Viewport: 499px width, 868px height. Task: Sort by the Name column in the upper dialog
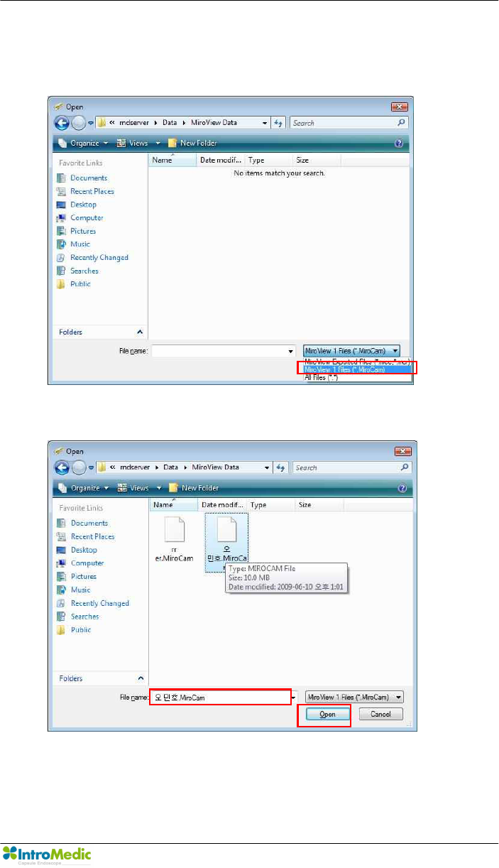pos(172,161)
